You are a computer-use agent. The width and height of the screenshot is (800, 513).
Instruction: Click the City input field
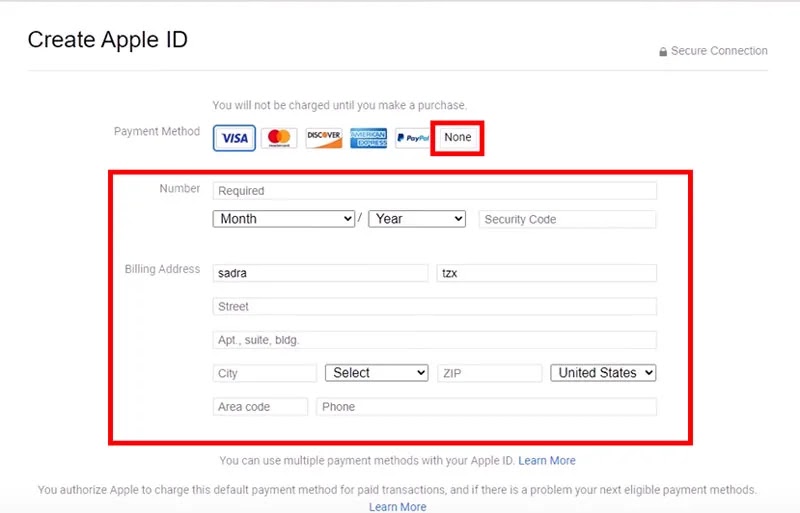click(265, 373)
